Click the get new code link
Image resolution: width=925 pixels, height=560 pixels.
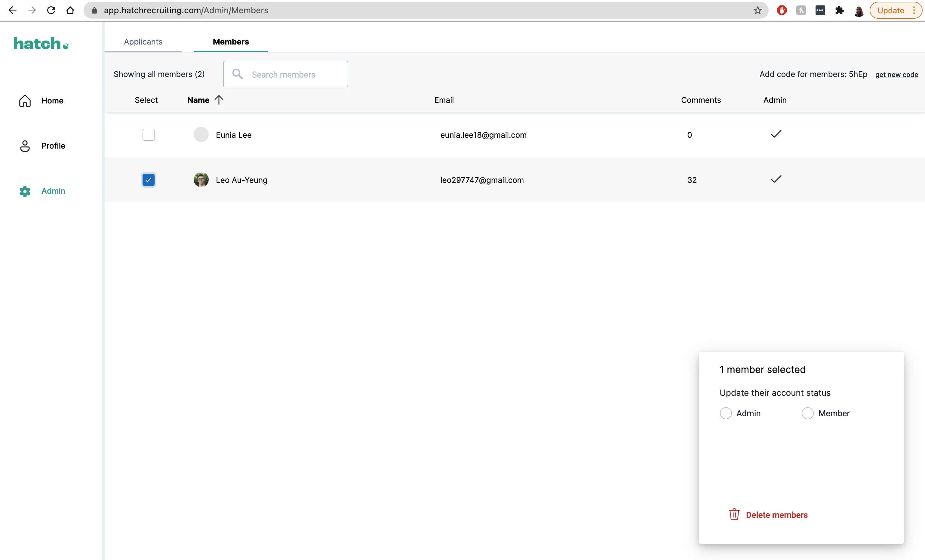[896, 75]
